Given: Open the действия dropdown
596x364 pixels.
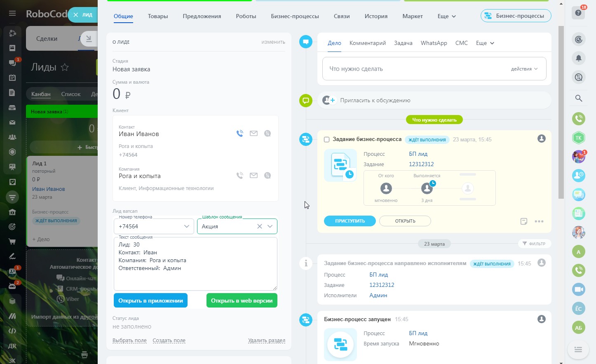Looking at the screenshot, I should (x=524, y=69).
